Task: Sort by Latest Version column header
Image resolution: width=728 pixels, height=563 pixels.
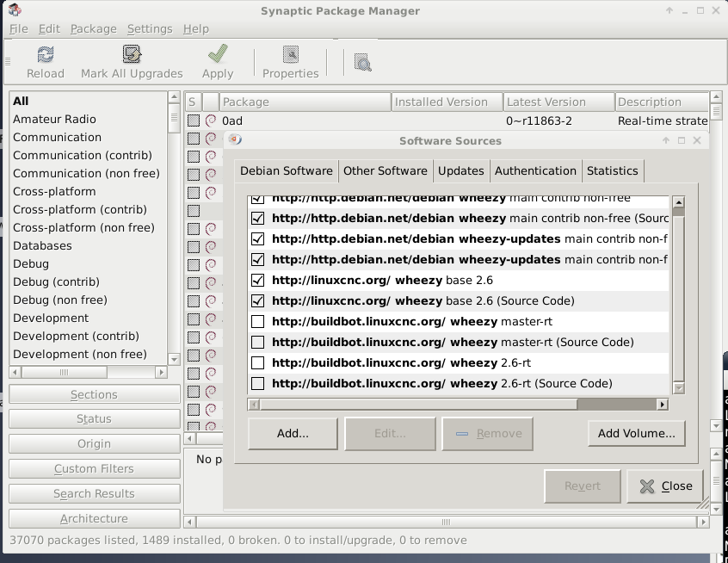Action: point(559,102)
